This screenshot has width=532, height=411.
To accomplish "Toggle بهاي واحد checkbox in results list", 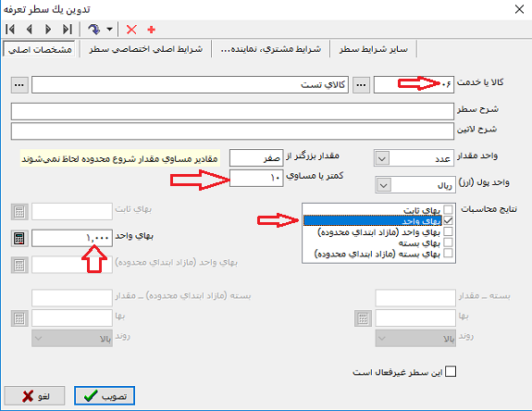I will pyautogui.click(x=448, y=220).
